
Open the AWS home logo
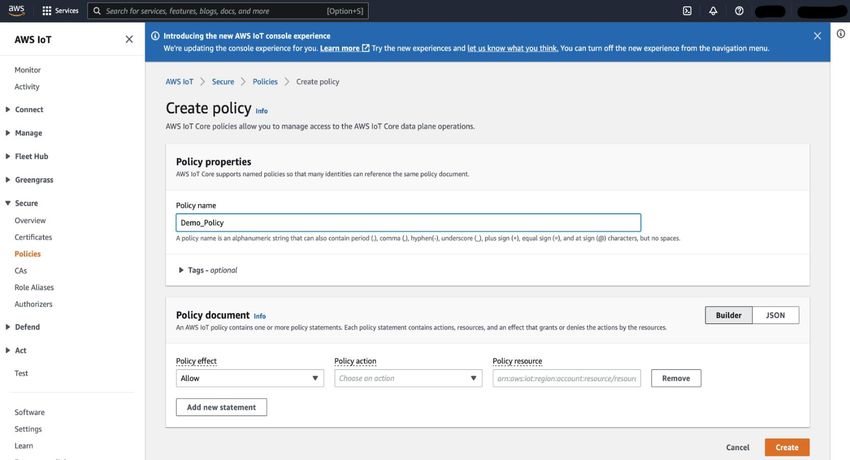coord(16,10)
